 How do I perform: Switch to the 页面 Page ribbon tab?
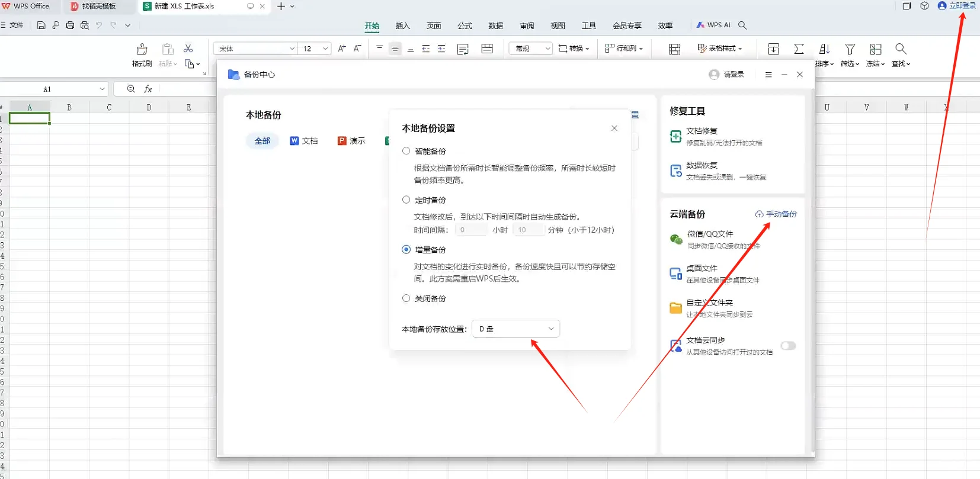(x=434, y=25)
